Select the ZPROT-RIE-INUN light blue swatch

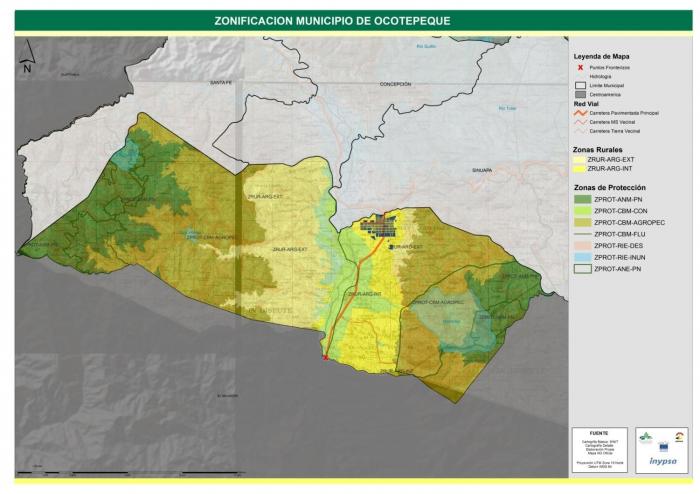tap(579, 257)
